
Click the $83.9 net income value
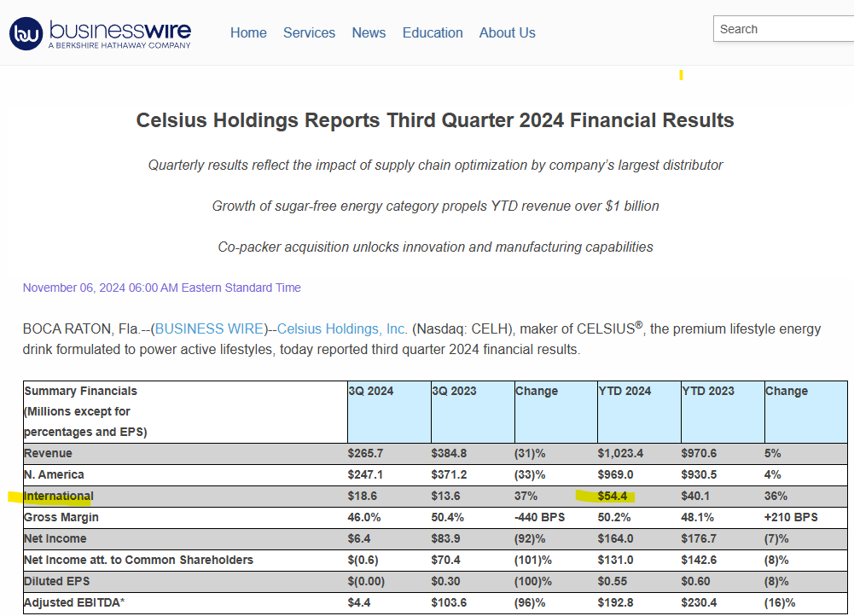pyautogui.click(x=445, y=538)
